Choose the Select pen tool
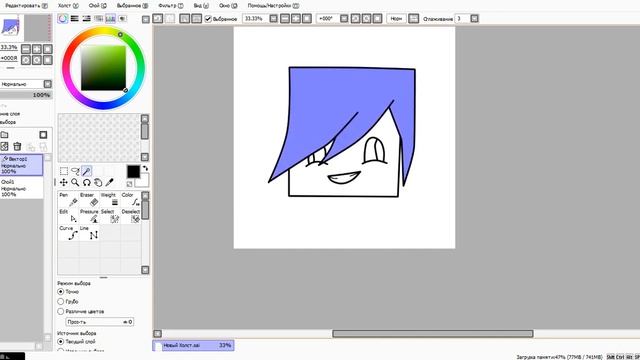640x360 pixels. coord(110,216)
